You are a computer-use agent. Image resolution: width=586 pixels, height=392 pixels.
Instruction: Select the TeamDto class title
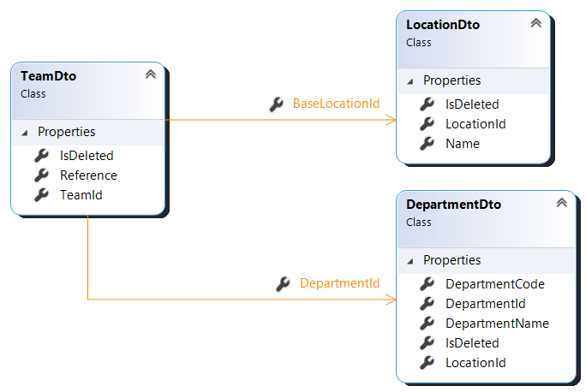click(x=48, y=76)
